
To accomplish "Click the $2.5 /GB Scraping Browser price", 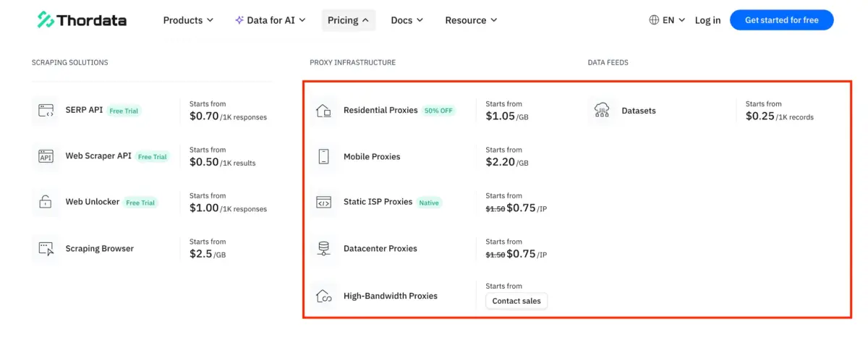I will coord(208,254).
